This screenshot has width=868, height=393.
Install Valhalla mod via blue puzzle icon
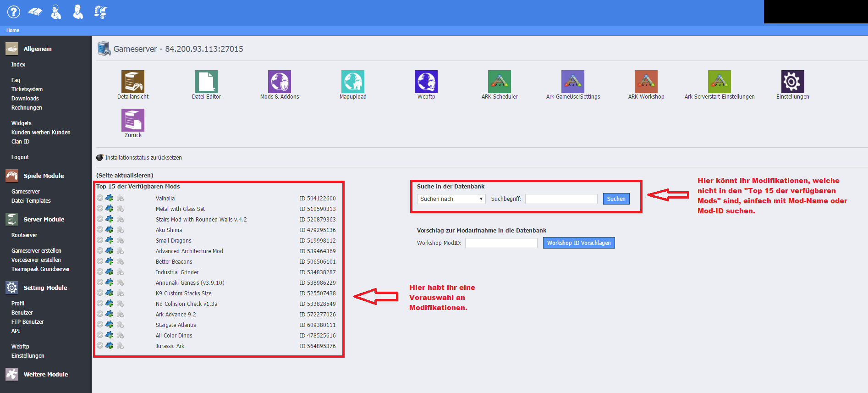(x=109, y=198)
